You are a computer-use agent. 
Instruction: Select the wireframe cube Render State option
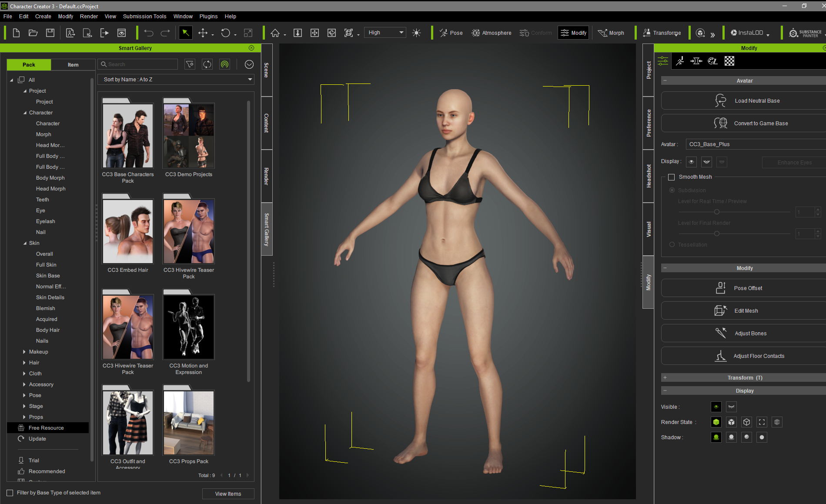click(746, 422)
